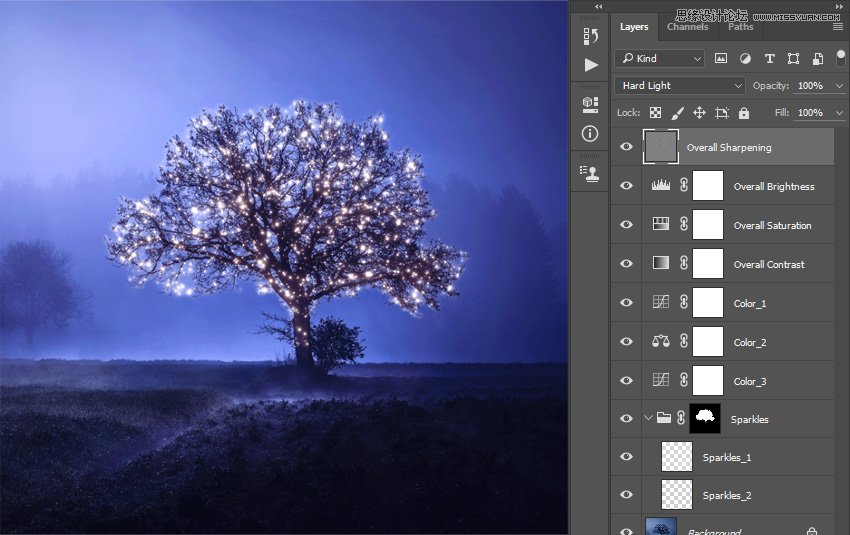The width and height of the screenshot is (850, 535).
Task: Hide the Overall Saturation layer
Action: tap(626, 224)
